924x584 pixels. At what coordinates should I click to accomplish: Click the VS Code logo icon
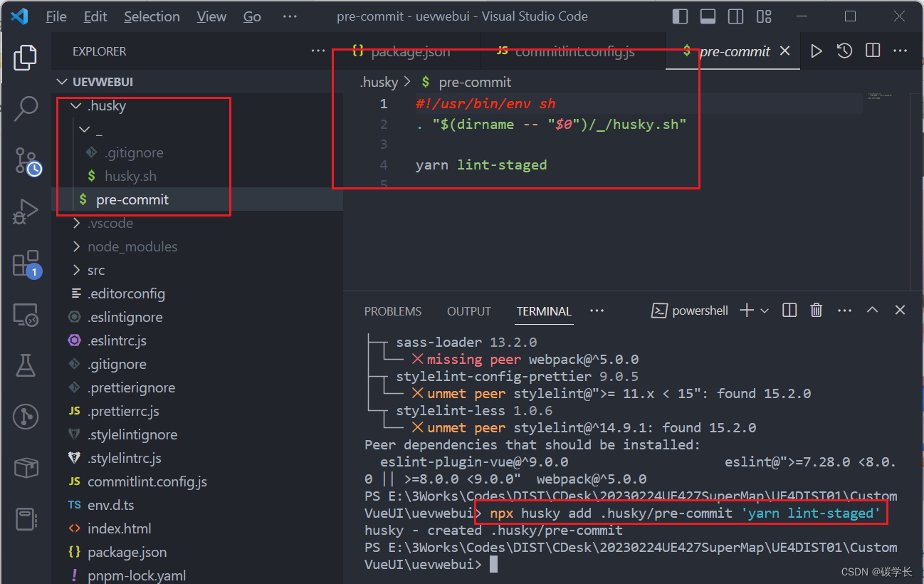(x=19, y=16)
